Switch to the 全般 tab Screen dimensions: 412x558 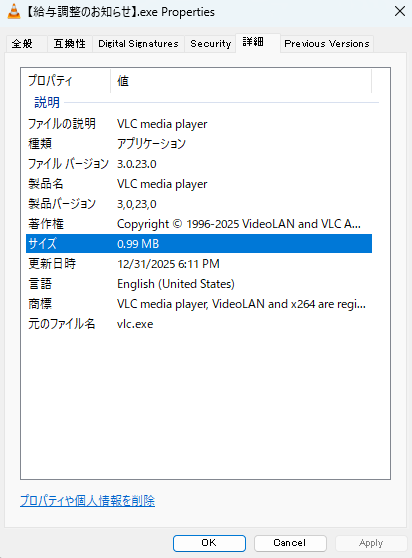point(27,44)
